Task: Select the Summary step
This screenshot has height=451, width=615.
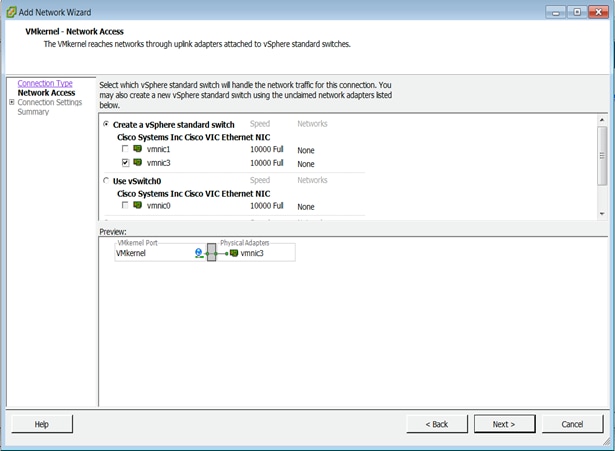Action: pos(33,112)
